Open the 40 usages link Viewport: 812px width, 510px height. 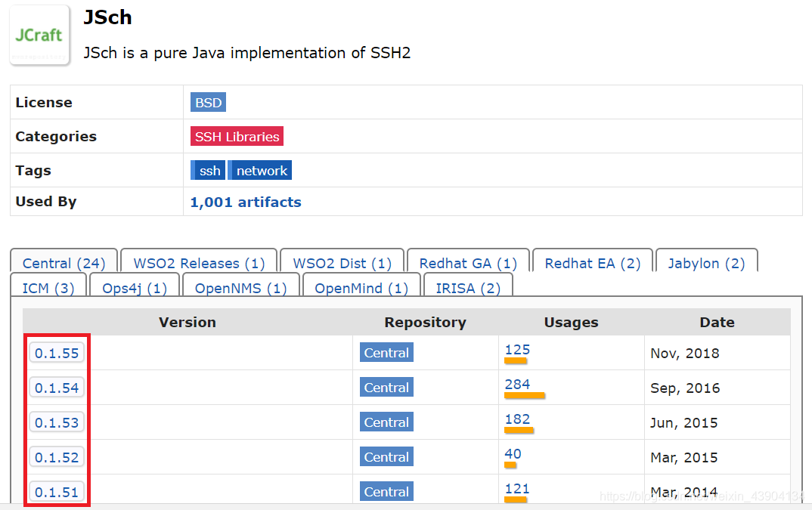coord(513,453)
